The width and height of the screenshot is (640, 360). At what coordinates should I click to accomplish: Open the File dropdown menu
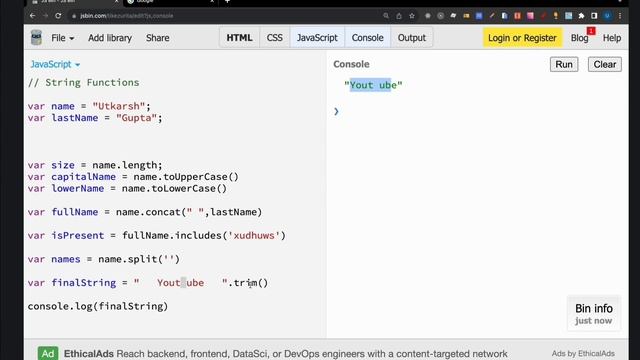[62, 38]
